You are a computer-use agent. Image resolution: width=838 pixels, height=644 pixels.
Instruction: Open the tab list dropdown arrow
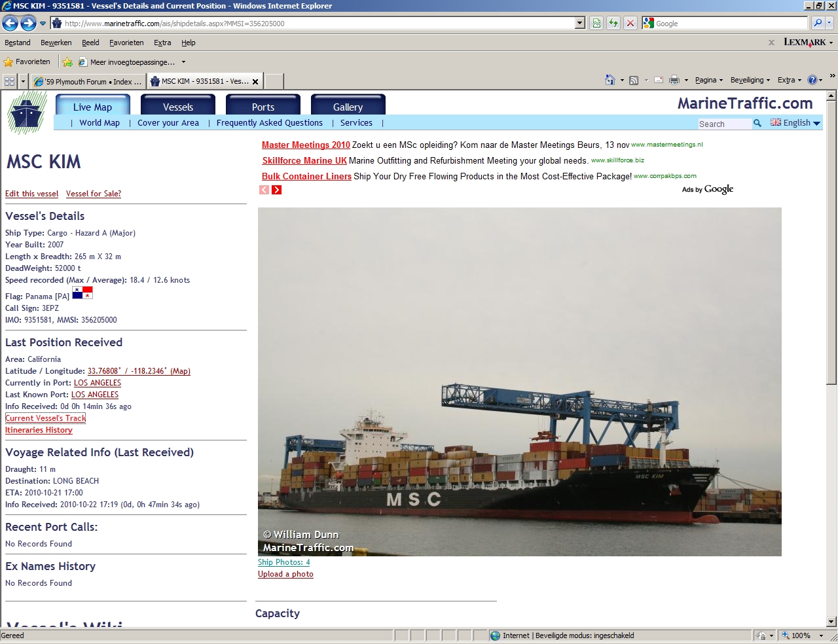(x=24, y=82)
